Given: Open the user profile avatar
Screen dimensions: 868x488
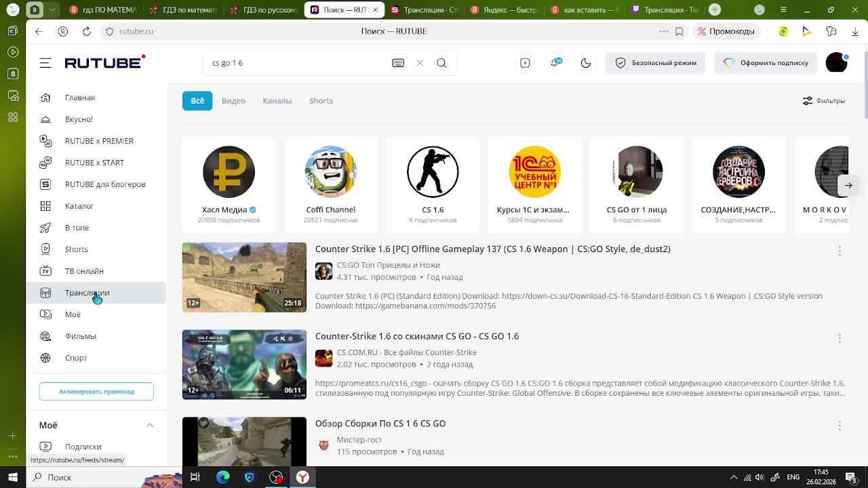Looking at the screenshot, I should pyautogui.click(x=837, y=62).
